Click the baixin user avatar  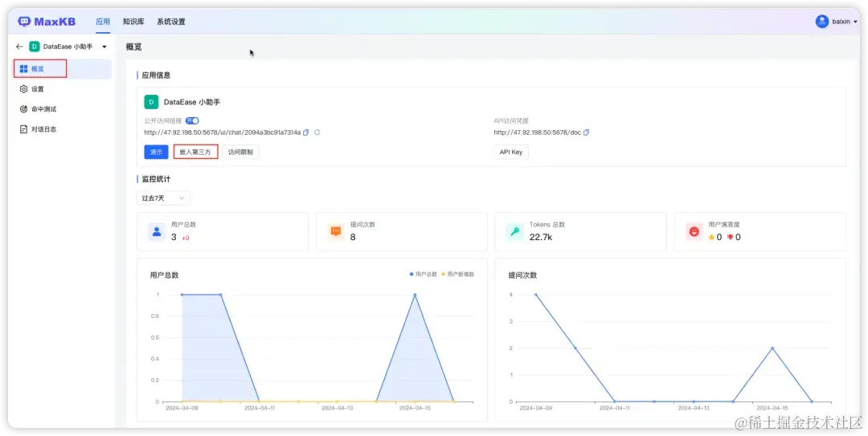pos(821,22)
